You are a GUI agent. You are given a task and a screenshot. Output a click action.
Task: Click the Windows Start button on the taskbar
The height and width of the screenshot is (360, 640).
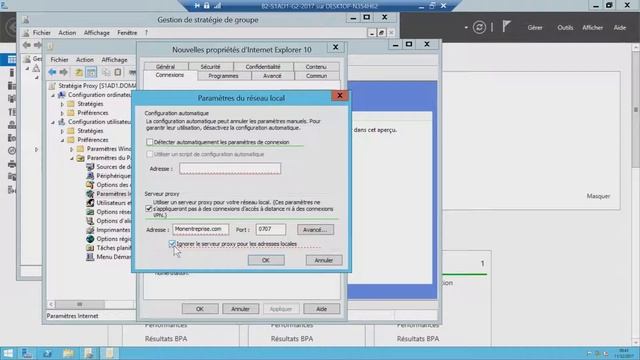pyautogui.click(x=8, y=353)
